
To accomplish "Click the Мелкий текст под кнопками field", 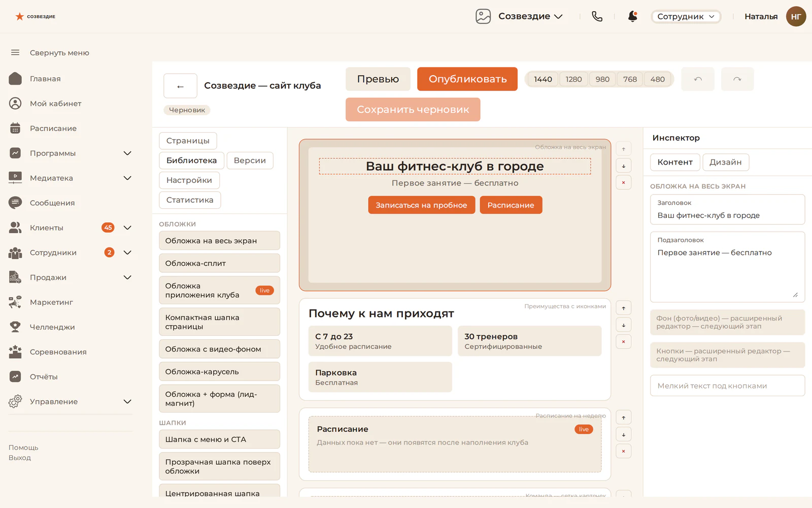I will coord(728,386).
